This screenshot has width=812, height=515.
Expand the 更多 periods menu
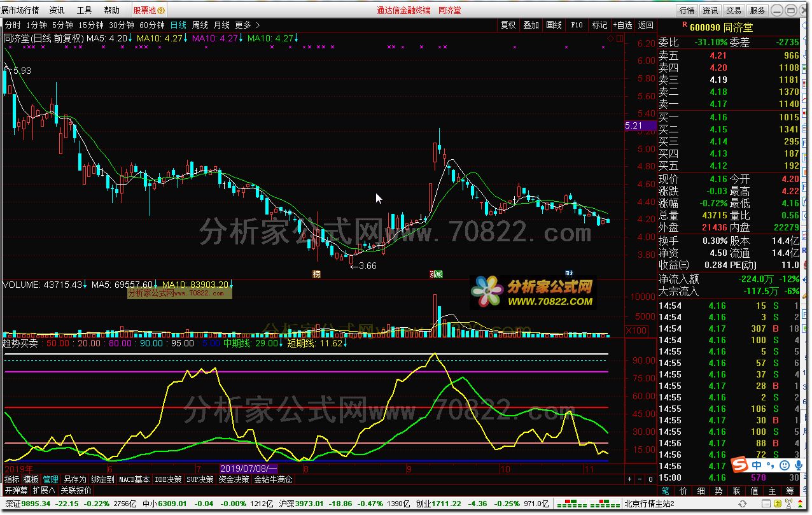click(248, 25)
